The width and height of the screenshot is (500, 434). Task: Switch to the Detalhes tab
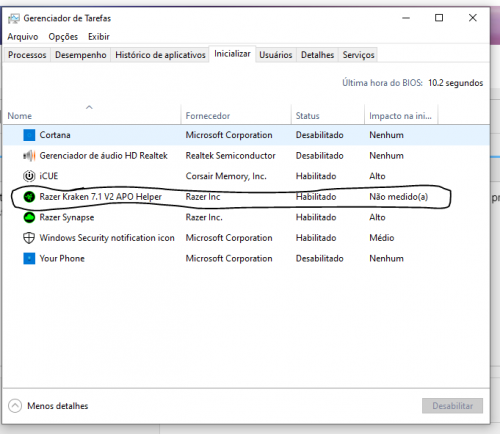317,55
